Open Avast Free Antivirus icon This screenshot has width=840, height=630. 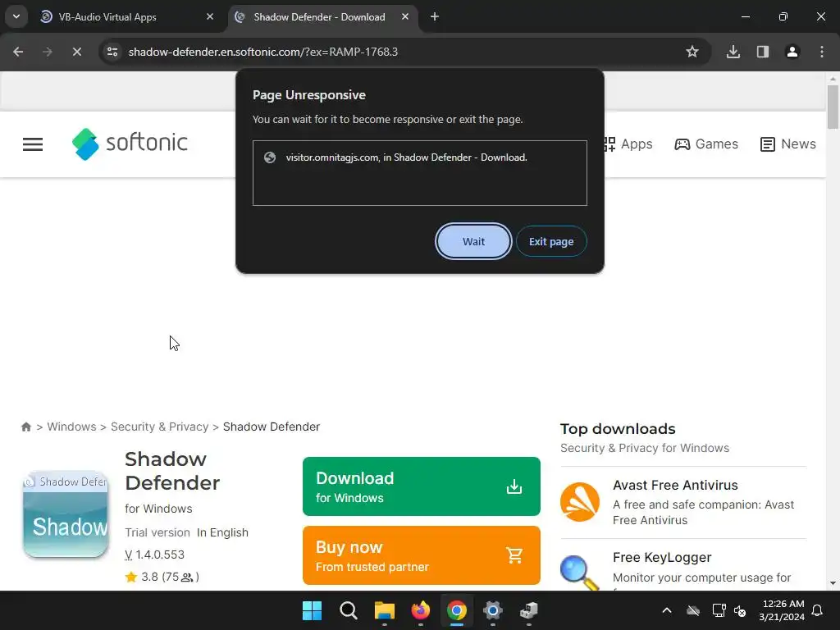(x=580, y=502)
